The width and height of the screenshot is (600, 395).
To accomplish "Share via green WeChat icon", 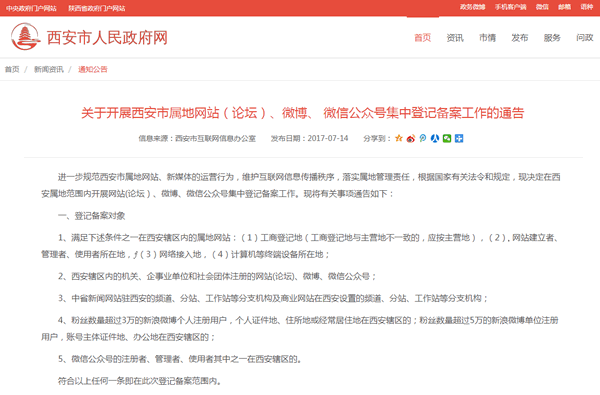I will (x=447, y=138).
